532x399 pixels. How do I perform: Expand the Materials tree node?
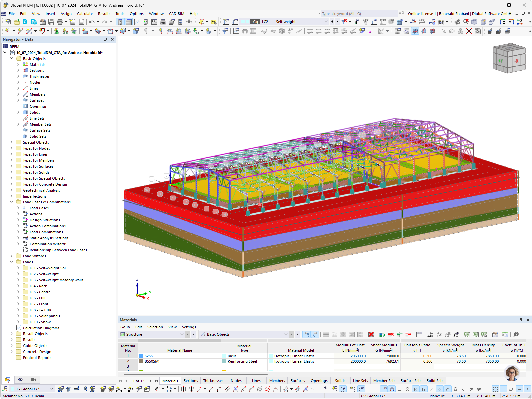tap(18, 64)
